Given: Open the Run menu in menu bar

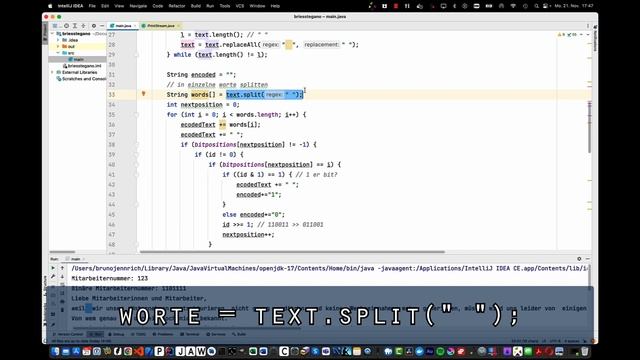Looking at the screenshot, I should pos(210,6).
